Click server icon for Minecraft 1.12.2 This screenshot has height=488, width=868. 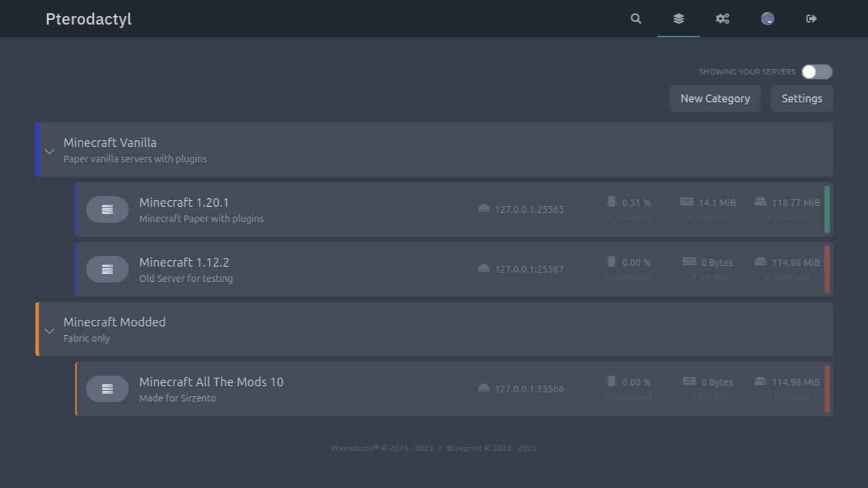pyautogui.click(x=107, y=269)
